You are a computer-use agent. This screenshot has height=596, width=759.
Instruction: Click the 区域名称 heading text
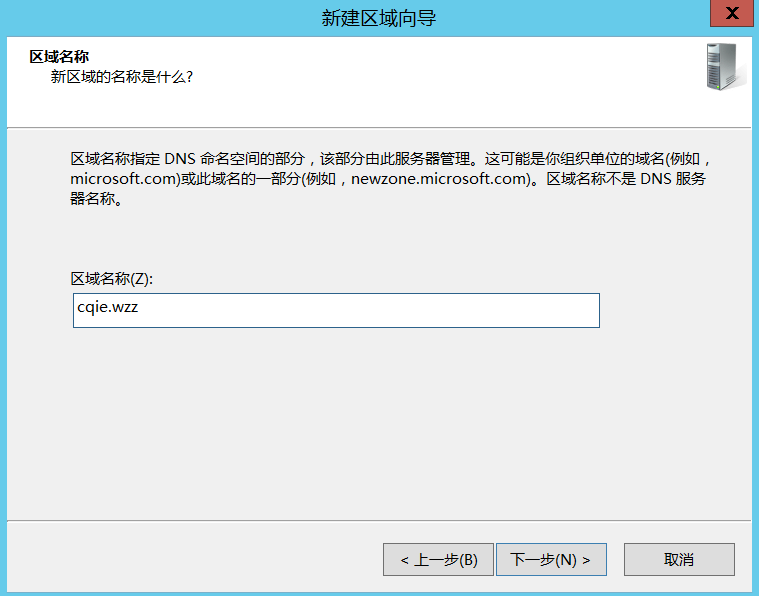point(59,57)
